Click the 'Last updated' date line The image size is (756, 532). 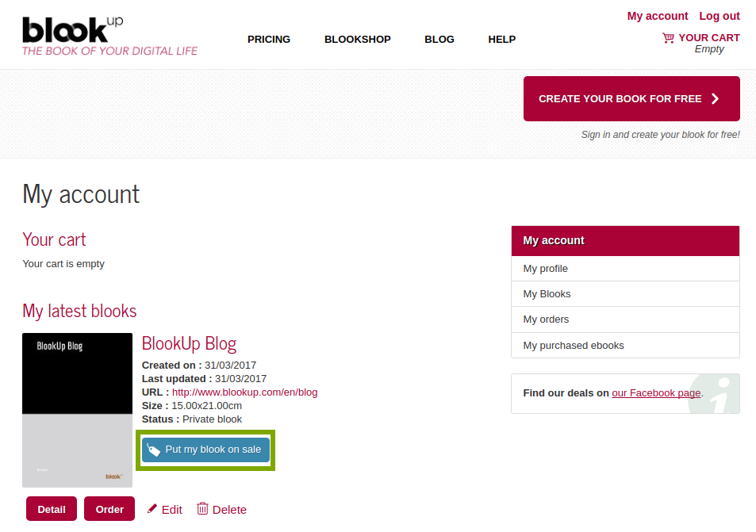[204, 379]
